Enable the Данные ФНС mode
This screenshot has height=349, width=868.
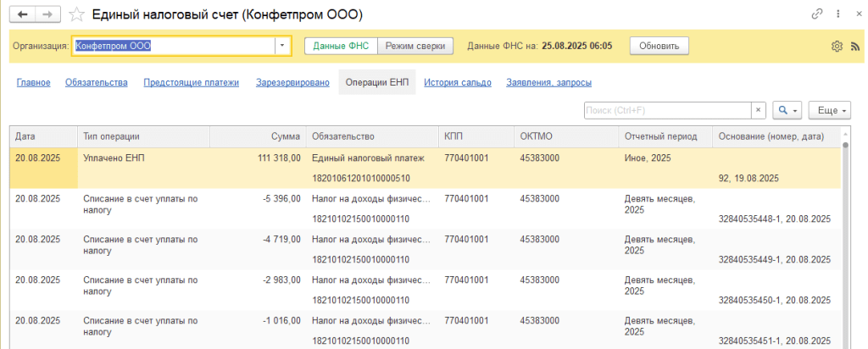[x=341, y=46]
